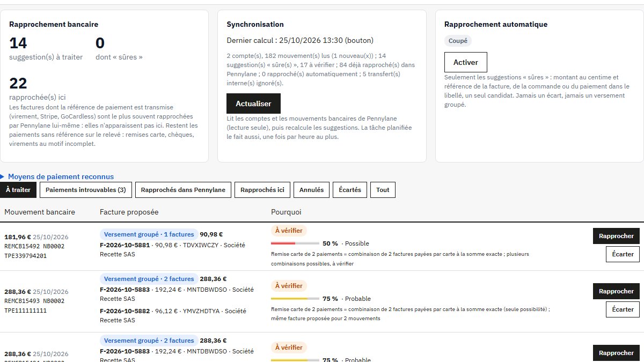The height and width of the screenshot is (362, 644).
Task: Select invoice number F-2026-10-5881
Action: pos(126,245)
